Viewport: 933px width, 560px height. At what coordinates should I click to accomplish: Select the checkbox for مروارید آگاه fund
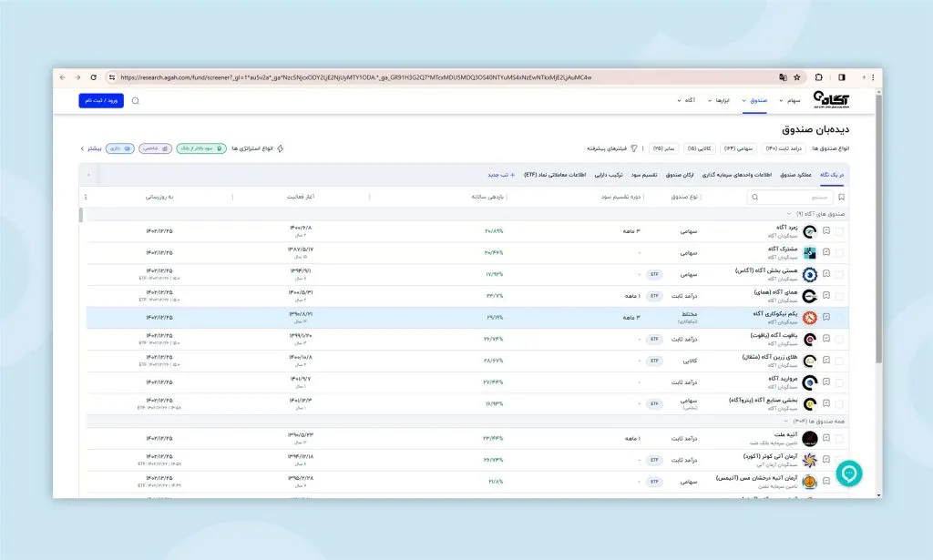point(839,382)
